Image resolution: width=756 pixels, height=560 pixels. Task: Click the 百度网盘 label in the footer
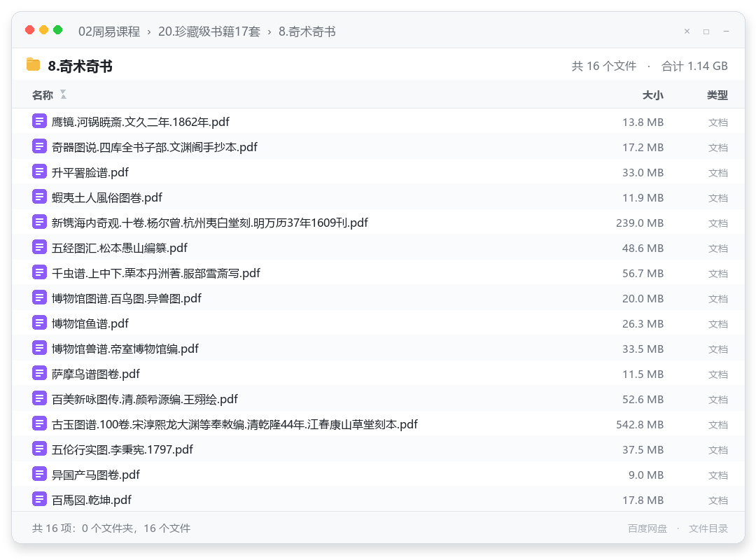coord(647,528)
